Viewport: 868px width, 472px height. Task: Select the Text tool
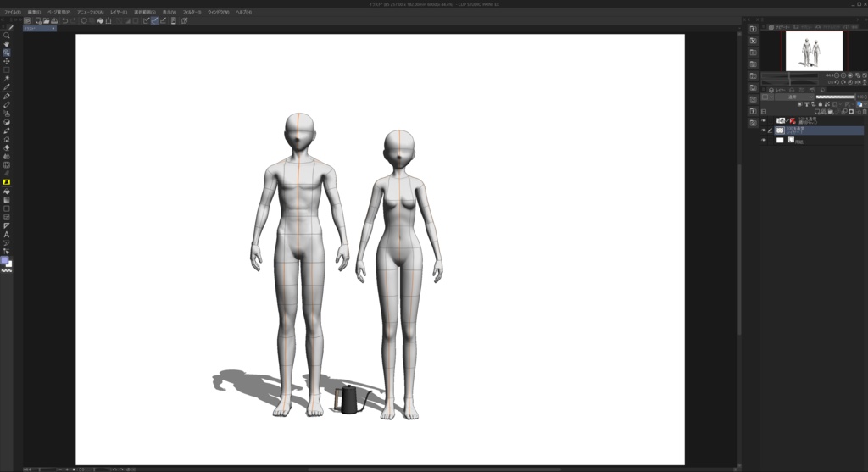pos(7,235)
